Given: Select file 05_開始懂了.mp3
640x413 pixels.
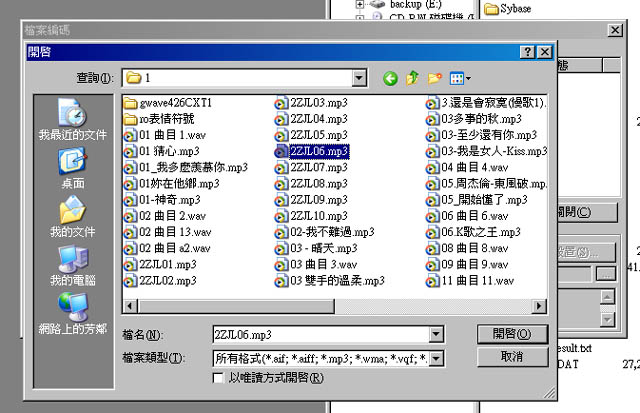Looking at the screenshot, I should [x=477, y=200].
